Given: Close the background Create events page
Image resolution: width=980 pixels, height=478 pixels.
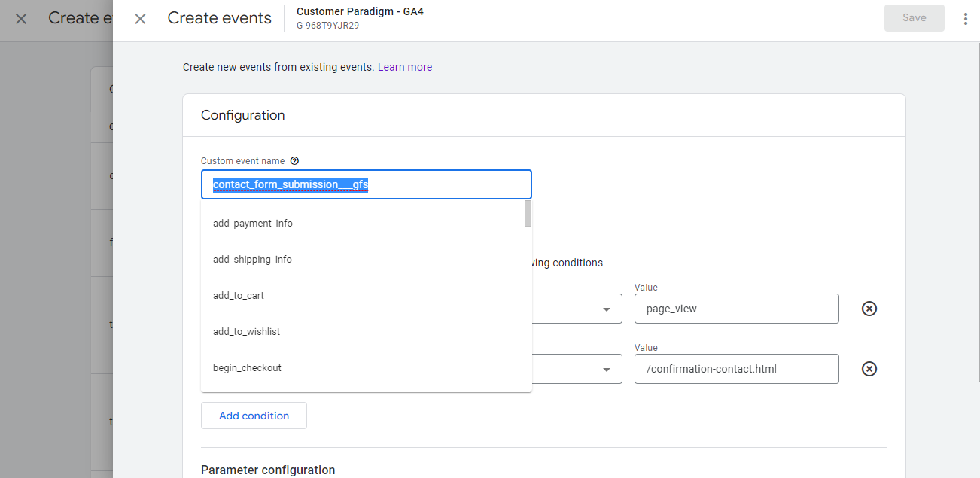Looking at the screenshot, I should 21,19.
